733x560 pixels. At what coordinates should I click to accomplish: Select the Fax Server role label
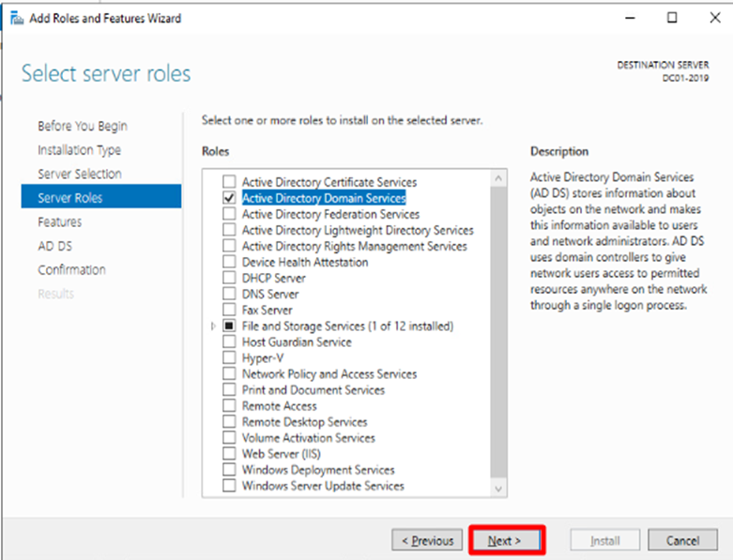tap(267, 310)
